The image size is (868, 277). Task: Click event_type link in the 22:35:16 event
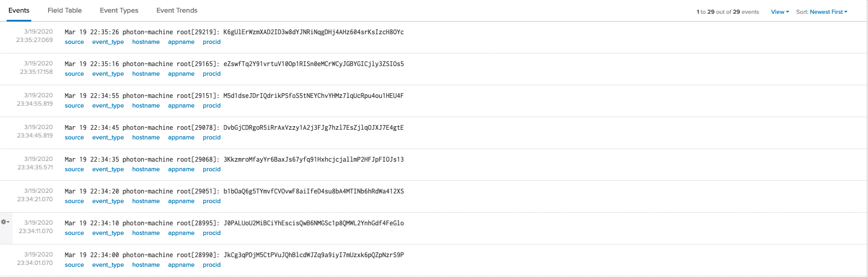(108, 74)
